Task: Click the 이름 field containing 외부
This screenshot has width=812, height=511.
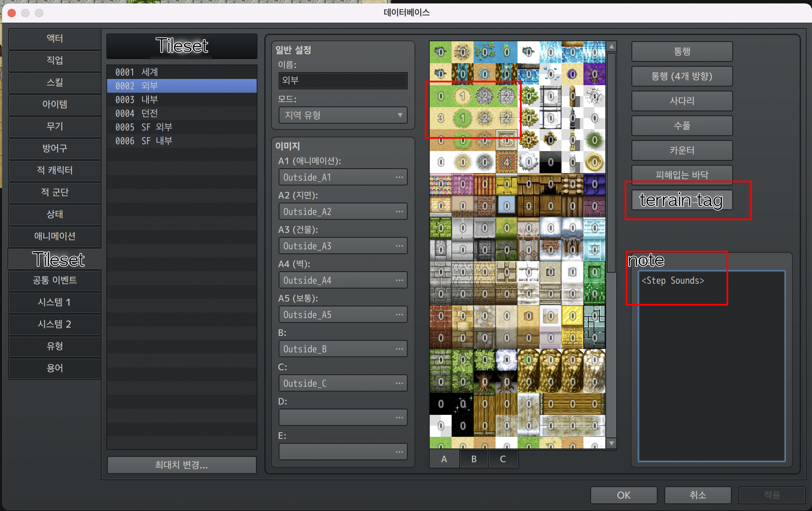Action: pyautogui.click(x=343, y=80)
